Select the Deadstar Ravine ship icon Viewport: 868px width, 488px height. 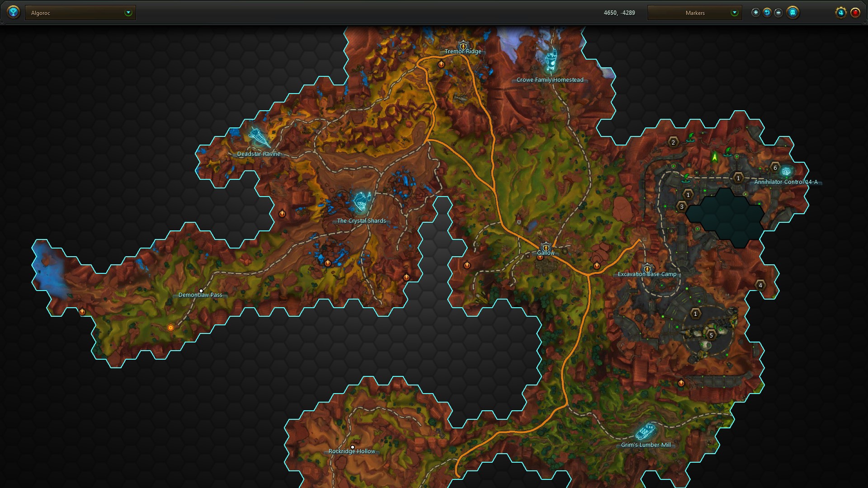(259, 137)
